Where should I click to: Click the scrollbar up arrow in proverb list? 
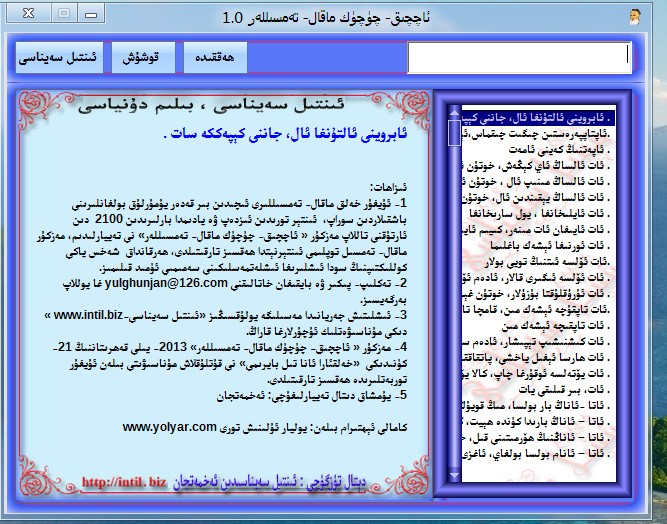click(454, 113)
